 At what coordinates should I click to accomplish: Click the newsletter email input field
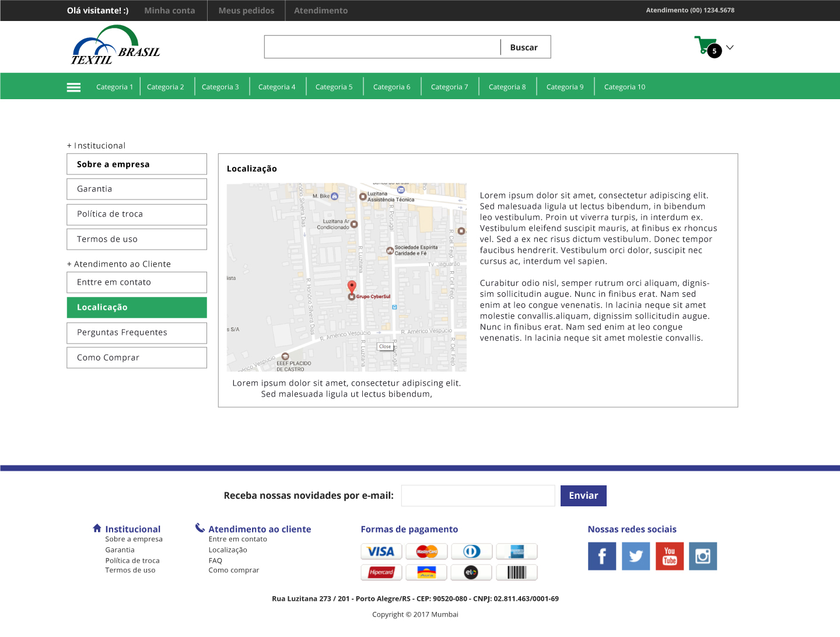click(x=478, y=496)
